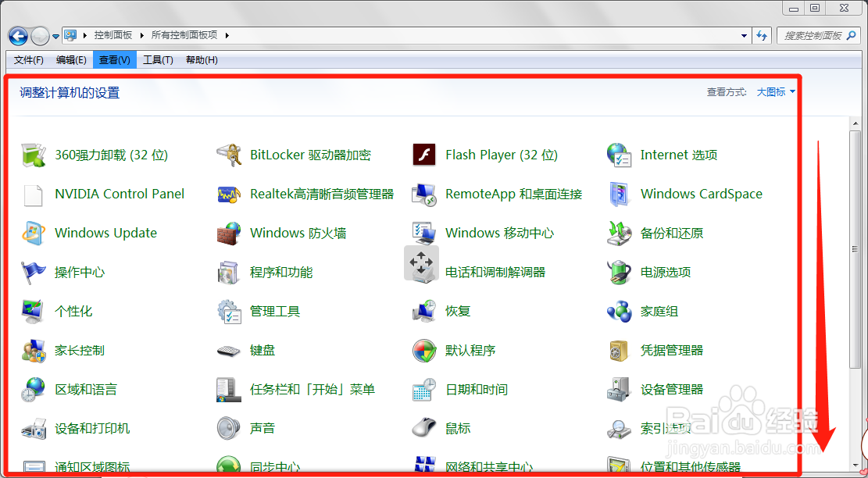Viewport: 868px width, 478px height.
Task: Open the 电话和调制解调器 link
Action: point(495,272)
